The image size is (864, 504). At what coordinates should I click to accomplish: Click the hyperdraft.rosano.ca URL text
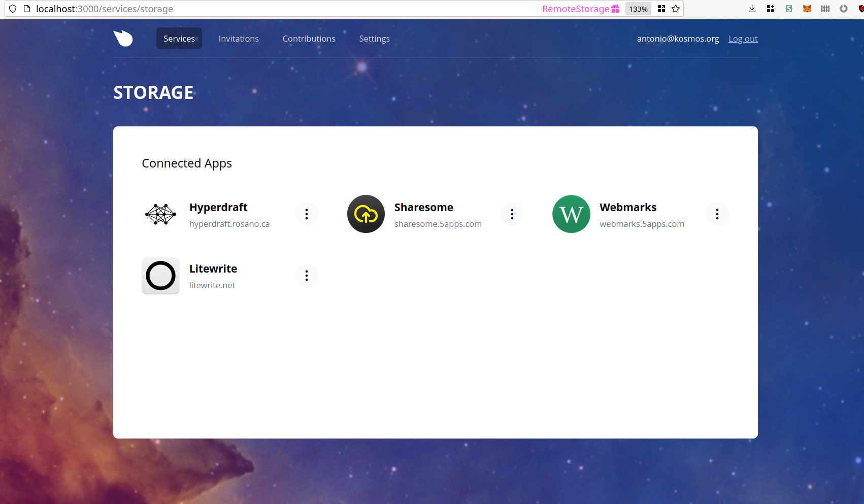229,224
